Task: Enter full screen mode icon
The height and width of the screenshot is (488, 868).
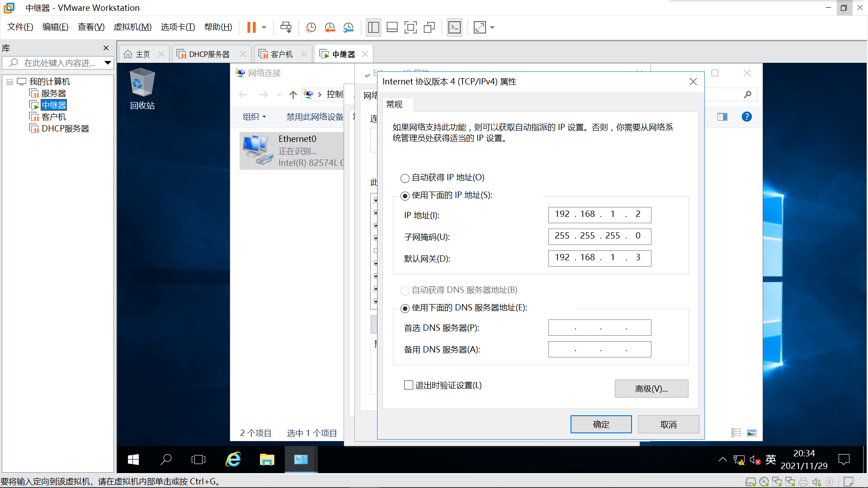Action: tap(410, 28)
